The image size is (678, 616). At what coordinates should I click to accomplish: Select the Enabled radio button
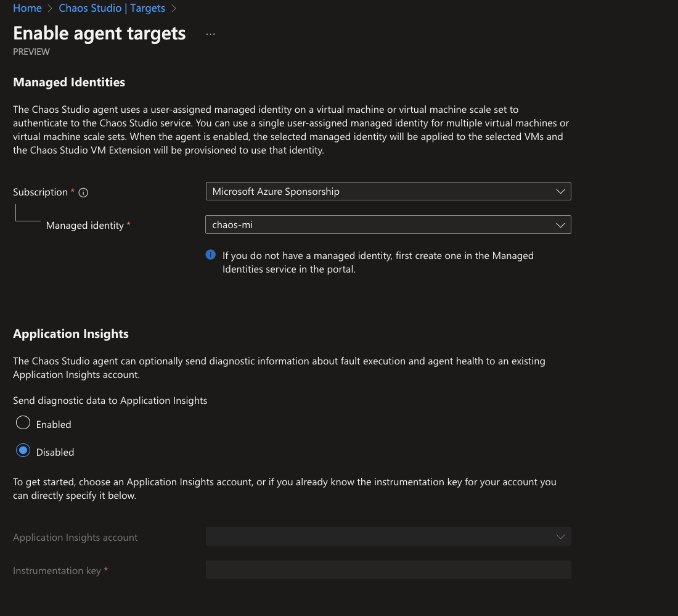coord(23,422)
